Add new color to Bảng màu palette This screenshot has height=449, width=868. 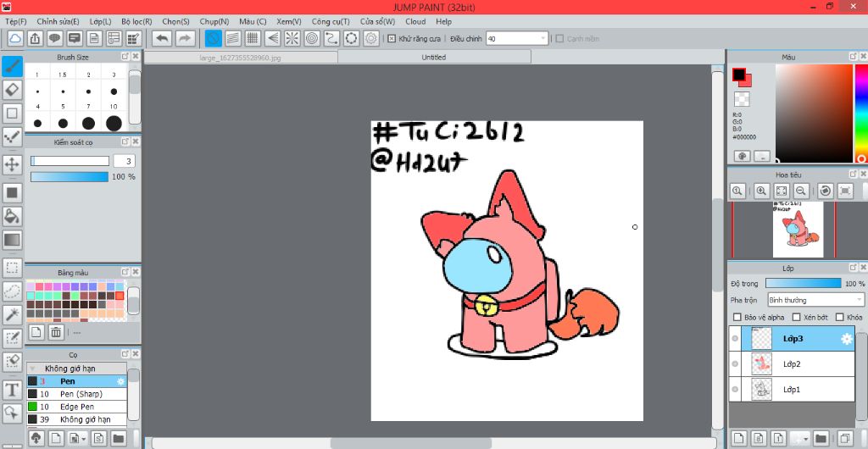pyautogui.click(x=36, y=332)
